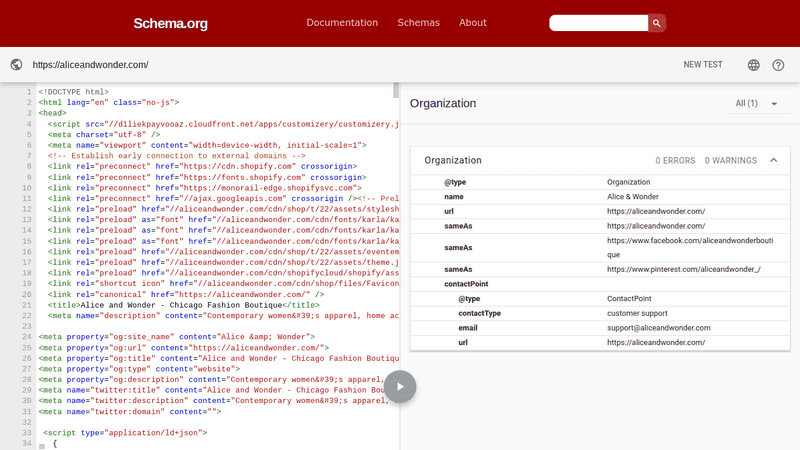
Task: Toggle code fold marker at line 34
Action: pyautogui.click(x=41, y=444)
